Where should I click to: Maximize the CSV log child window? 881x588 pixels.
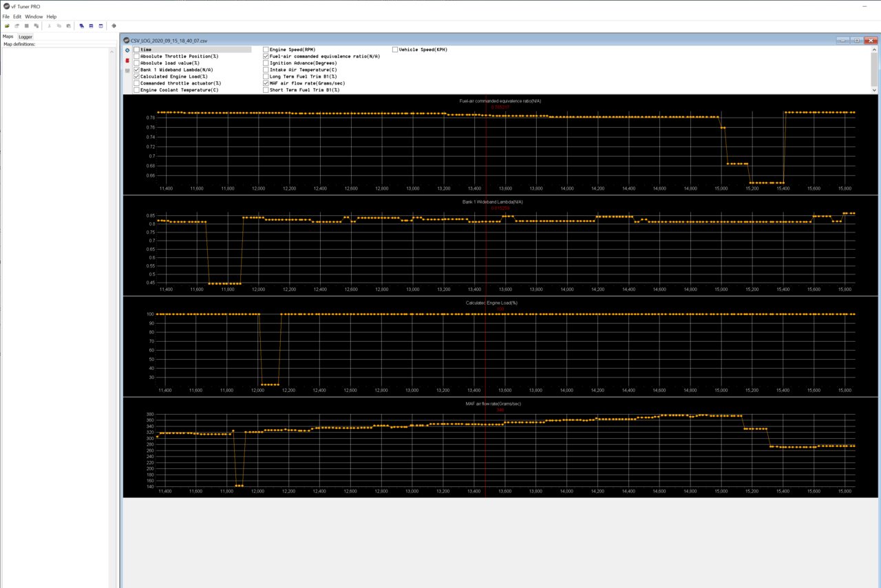click(856, 41)
